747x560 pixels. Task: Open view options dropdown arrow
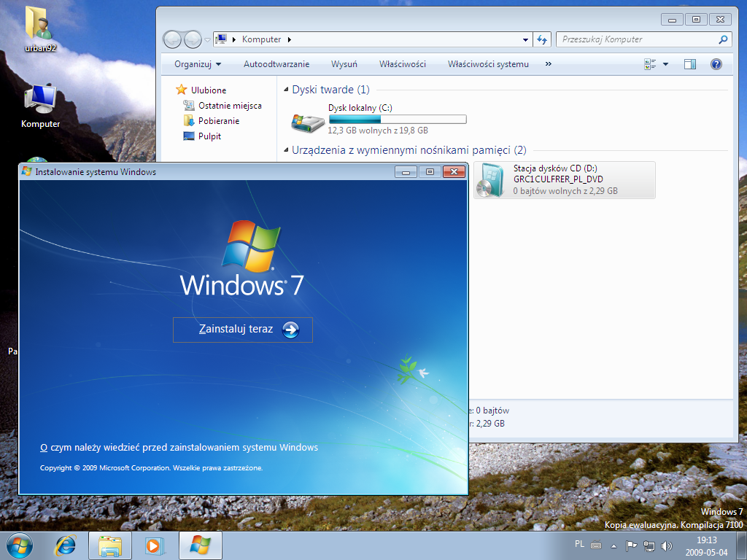coord(665,64)
